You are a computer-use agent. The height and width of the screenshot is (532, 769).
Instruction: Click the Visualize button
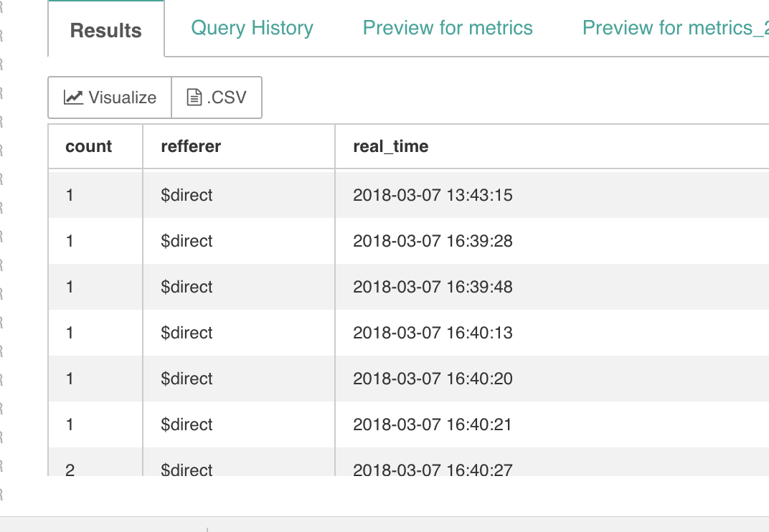tap(108, 98)
